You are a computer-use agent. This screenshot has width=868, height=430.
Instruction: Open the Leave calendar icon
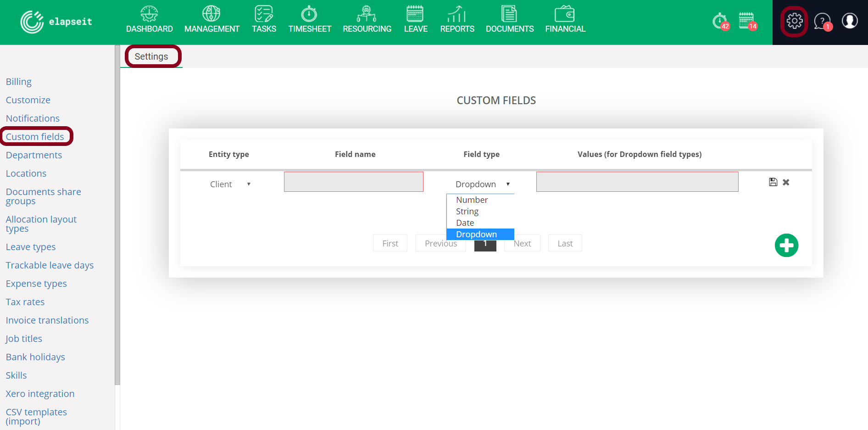[415, 14]
